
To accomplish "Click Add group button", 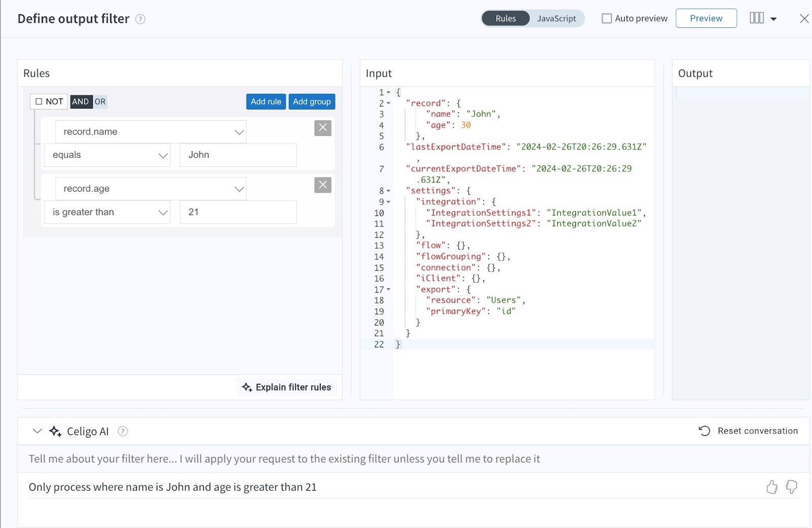I will click(x=312, y=101).
